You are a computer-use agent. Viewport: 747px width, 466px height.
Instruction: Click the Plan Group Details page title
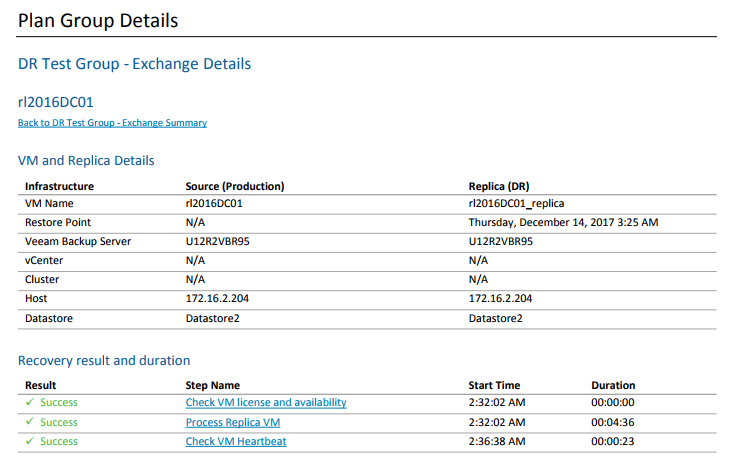(x=98, y=20)
